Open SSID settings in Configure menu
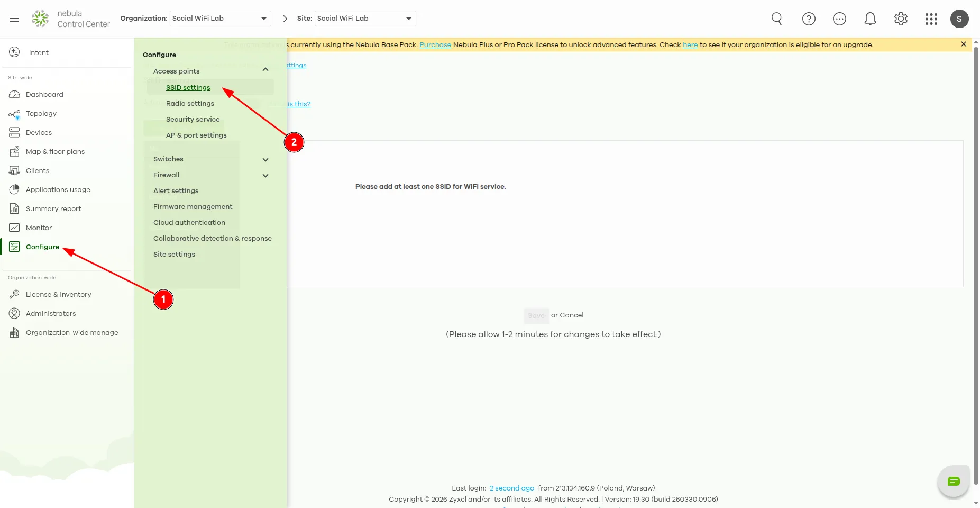Screen dimensions: 980x508 click(188, 87)
